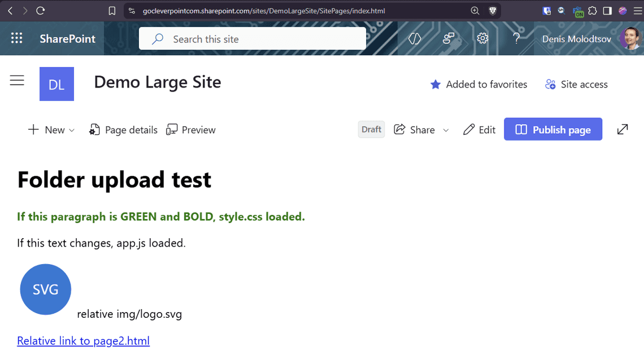Open the Brave VPN globe extension icon

pyautogui.click(x=623, y=11)
